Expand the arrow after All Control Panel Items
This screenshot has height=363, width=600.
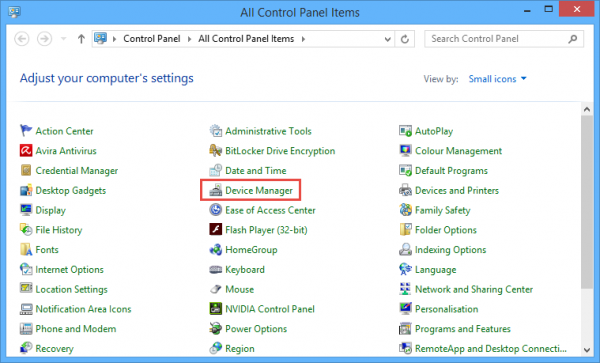click(303, 39)
